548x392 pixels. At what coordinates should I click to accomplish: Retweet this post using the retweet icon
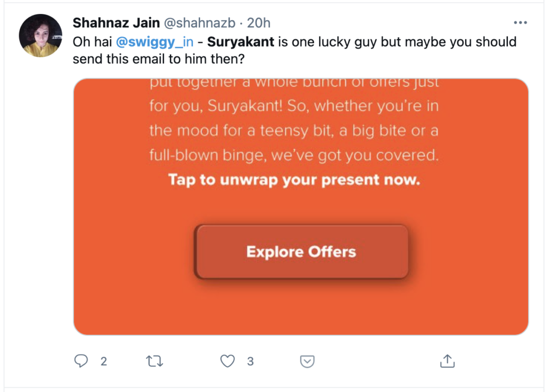tap(154, 362)
